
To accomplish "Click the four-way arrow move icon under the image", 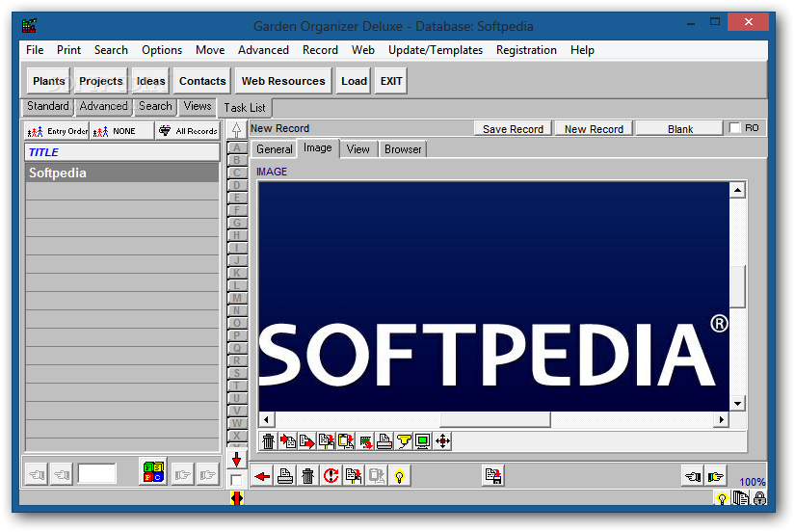I will [x=442, y=441].
